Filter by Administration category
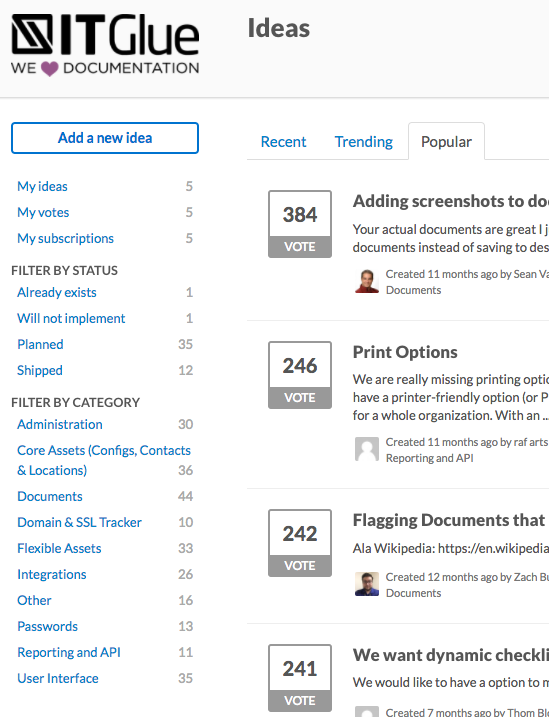Image resolution: width=549 pixels, height=717 pixels. point(59,424)
